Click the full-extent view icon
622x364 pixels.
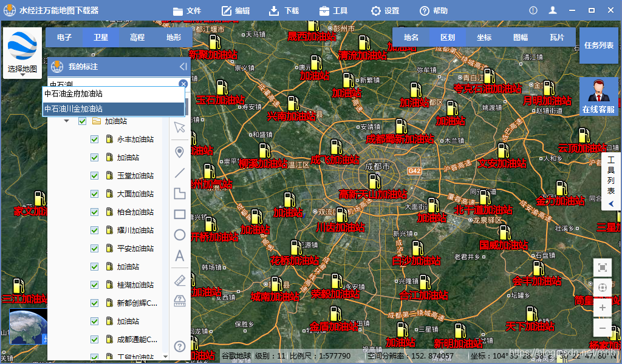point(602,268)
